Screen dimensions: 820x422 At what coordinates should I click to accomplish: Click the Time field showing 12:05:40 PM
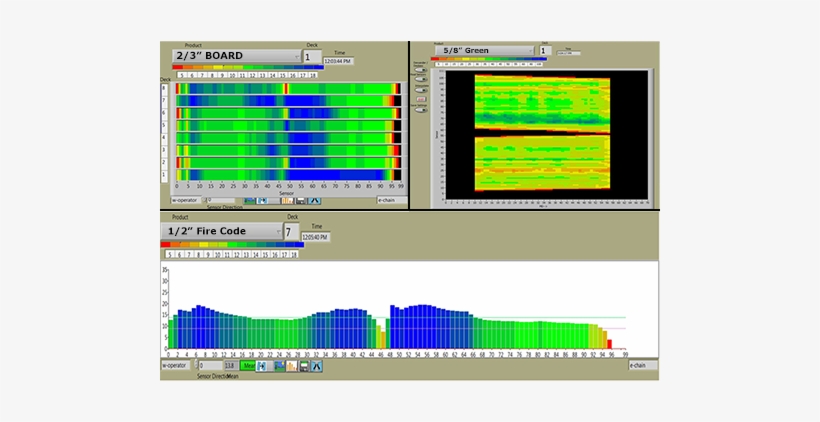(x=315, y=237)
